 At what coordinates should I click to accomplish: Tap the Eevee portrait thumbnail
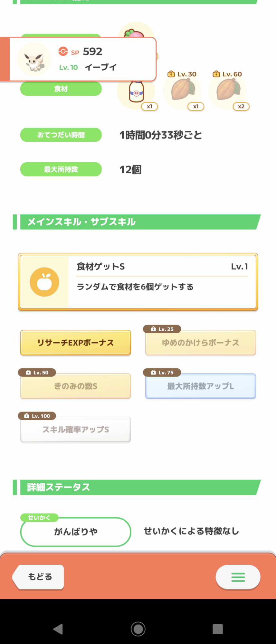(x=34, y=59)
